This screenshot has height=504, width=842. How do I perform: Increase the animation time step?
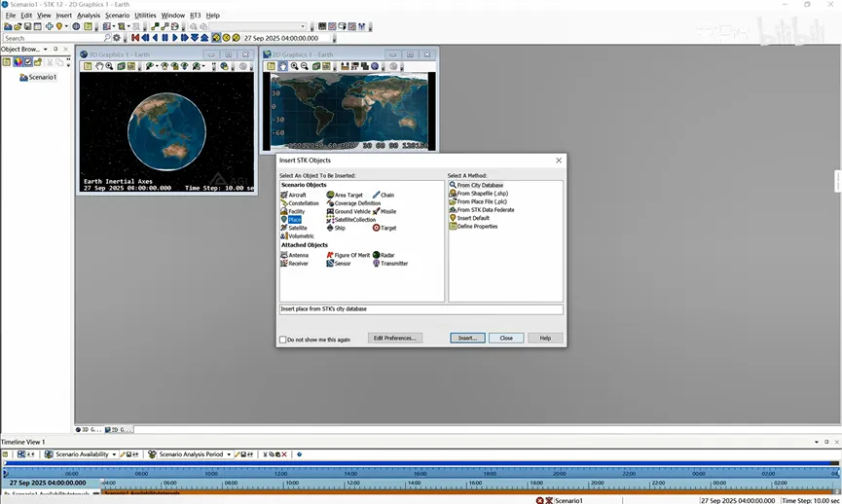[x=204, y=38]
